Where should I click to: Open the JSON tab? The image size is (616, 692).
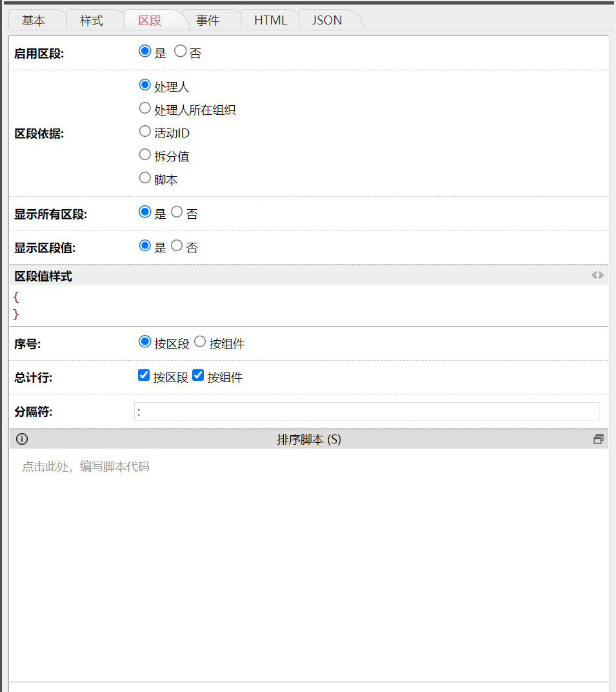pos(327,21)
